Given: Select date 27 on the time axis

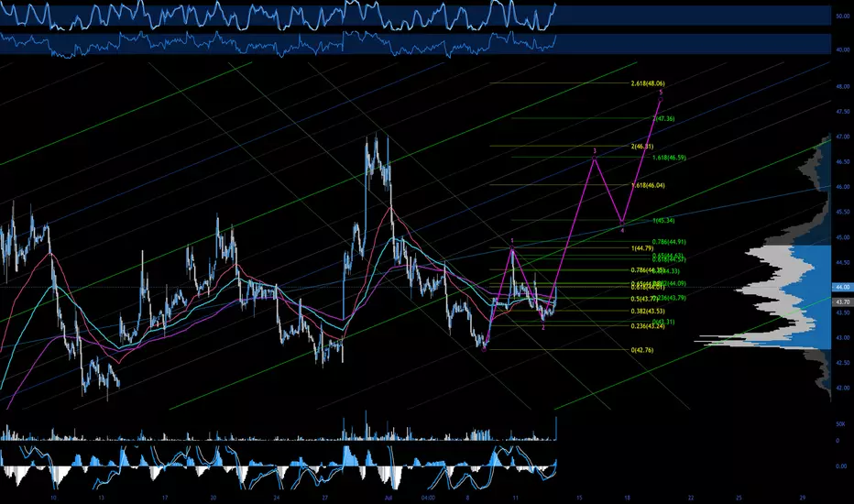Looking at the screenshot, I should [x=324, y=498].
